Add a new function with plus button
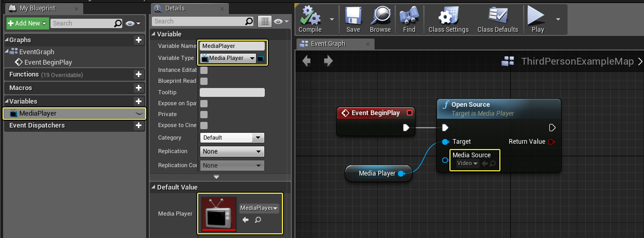Viewport: 644px width, 238px height. click(x=138, y=74)
